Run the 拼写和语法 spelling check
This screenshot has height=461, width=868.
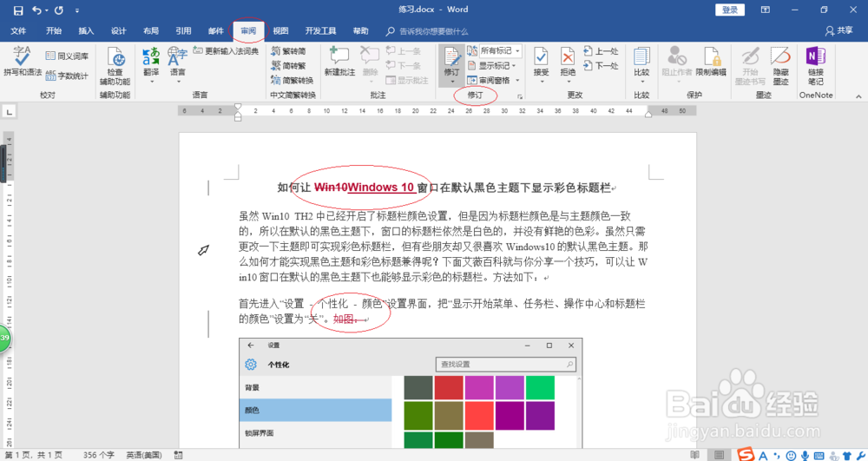[23, 61]
